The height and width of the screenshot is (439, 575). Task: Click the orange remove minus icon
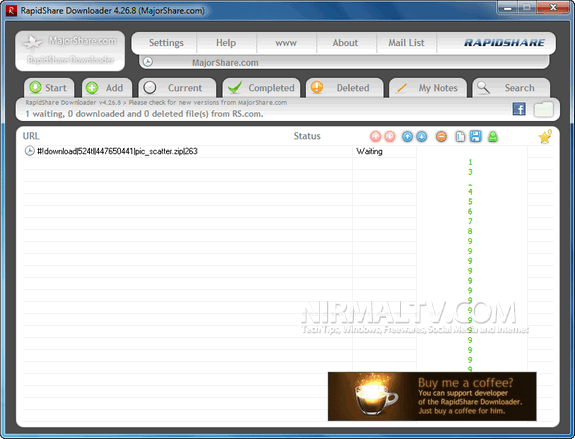pyautogui.click(x=442, y=137)
